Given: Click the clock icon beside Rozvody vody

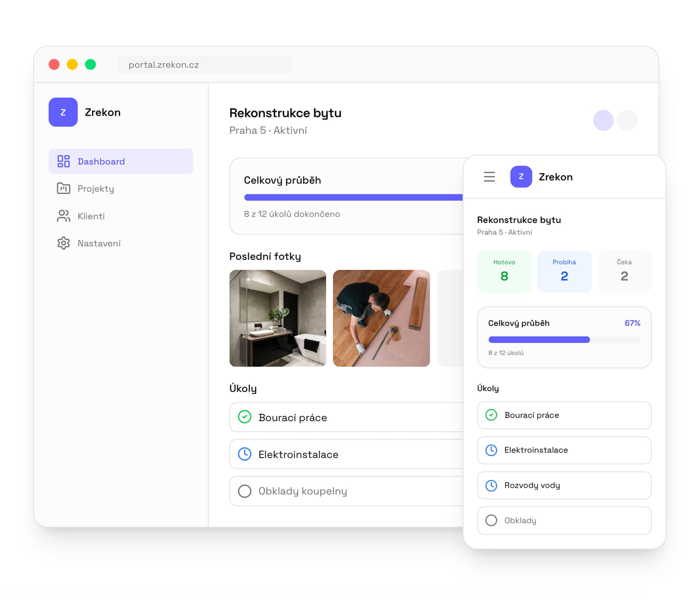Looking at the screenshot, I should point(491,486).
